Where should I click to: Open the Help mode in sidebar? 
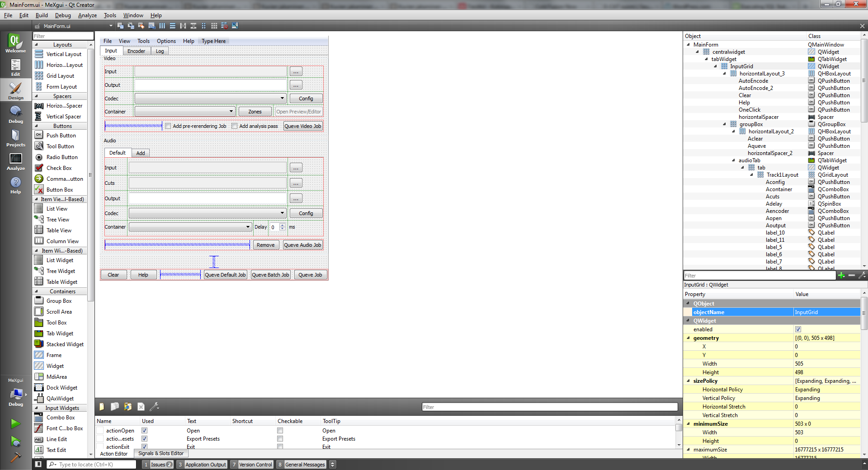[15, 185]
